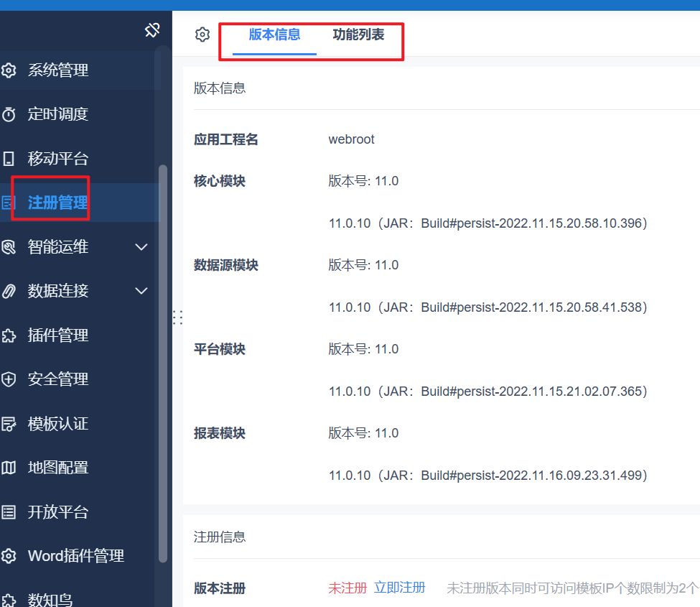Viewport: 700px width, 607px height.
Task: Click 版本号: 11.0 in the 平台模块 row
Action: pyautogui.click(x=363, y=349)
